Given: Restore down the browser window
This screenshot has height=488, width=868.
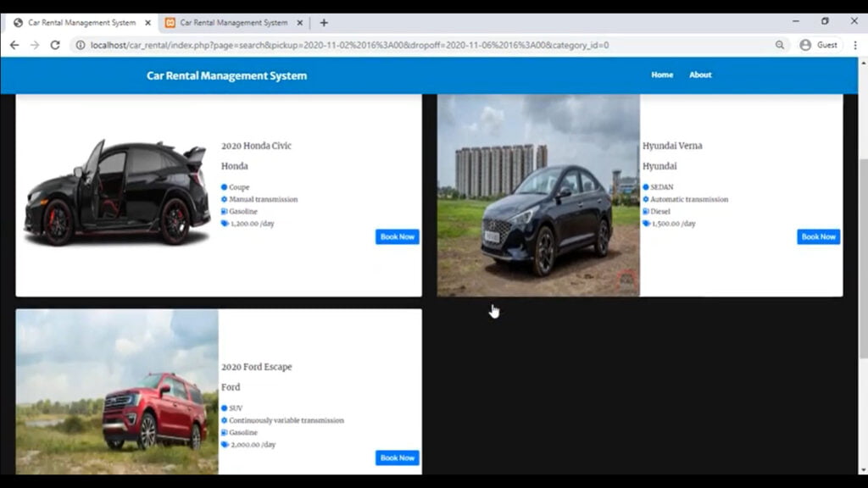Looking at the screenshot, I should tap(825, 21).
